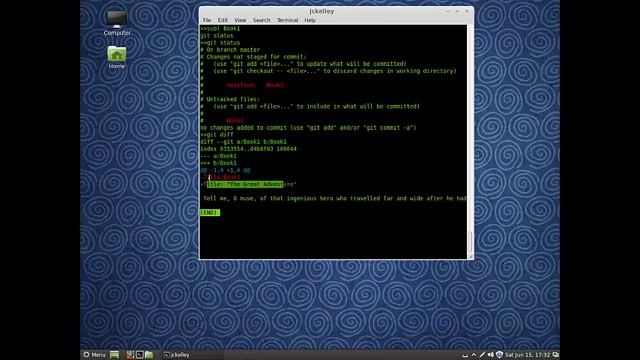Screen dimensions: 640x360
Task: Click the '@@ -1,4 +1,4 @@' hunk header
Action: pyautogui.click(x=225, y=170)
